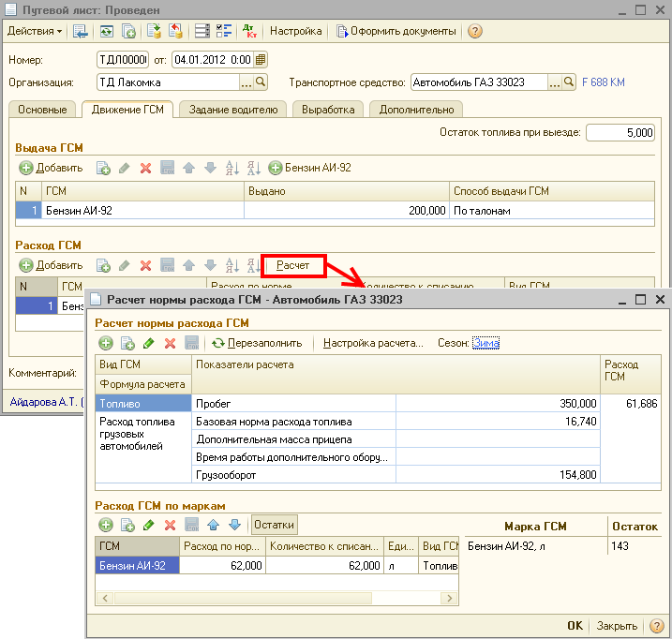The image size is (672, 639).
Task: Toggle the Остатки button
Action: pos(275,525)
